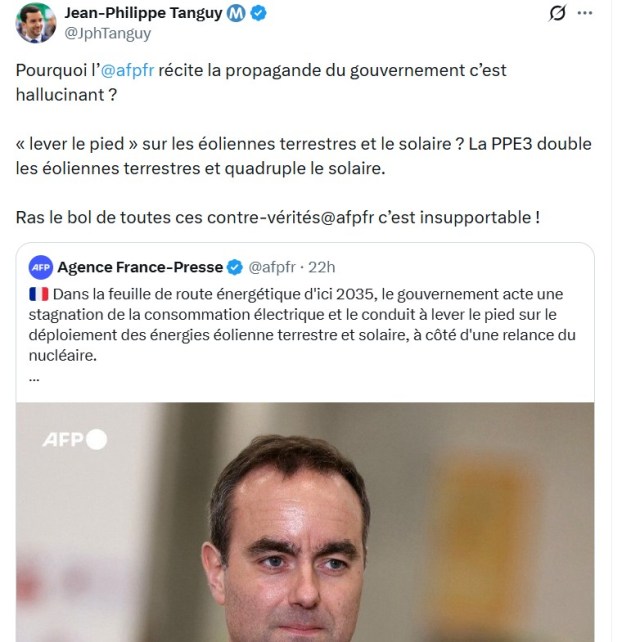This screenshot has height=642, width=640.
Task: Open the @JphTanguy handle link
Action: coord(108,33)
